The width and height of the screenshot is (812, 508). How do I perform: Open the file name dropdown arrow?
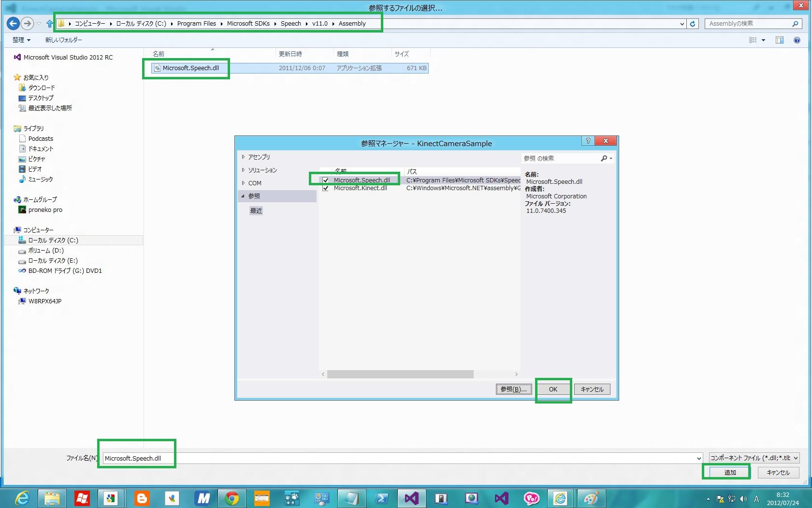tap(699, 458)
